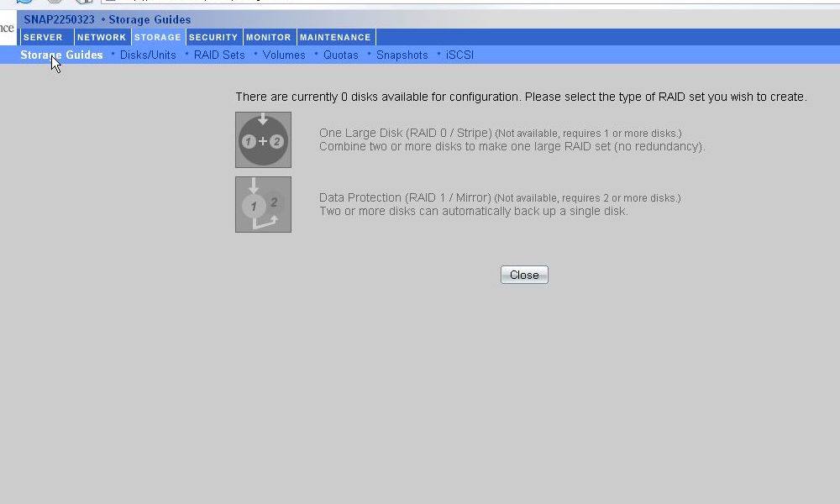Go to the SECURITY tab
This screenshot has height=504, width=840.
coord(213,37)
